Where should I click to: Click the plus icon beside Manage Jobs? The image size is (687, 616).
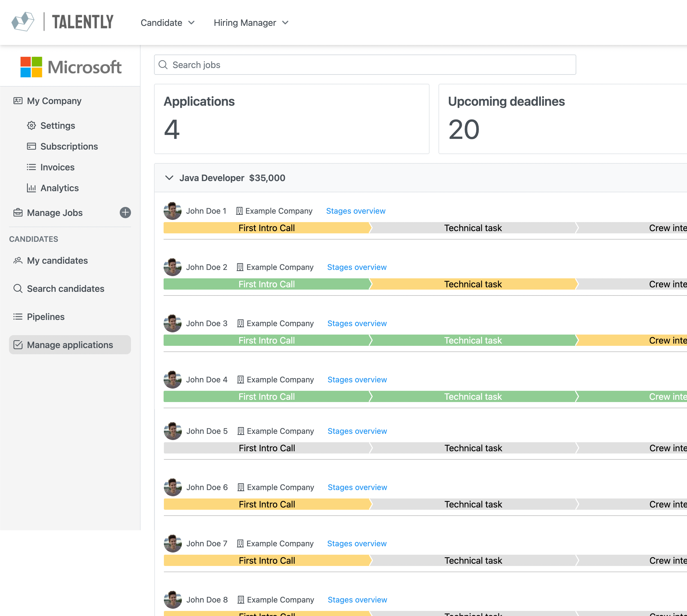click(x=125, y=213)
